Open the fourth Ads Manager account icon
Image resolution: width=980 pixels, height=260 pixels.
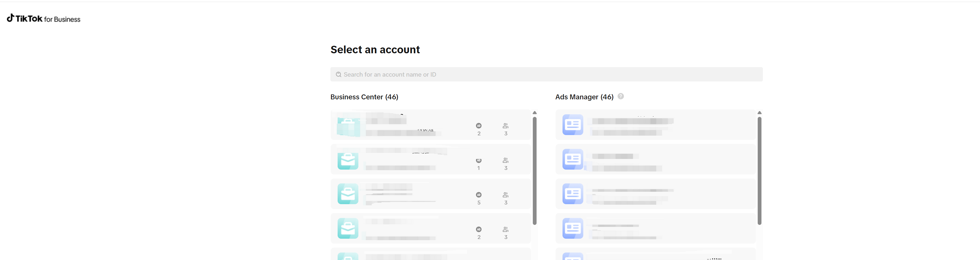tap(573, 228)
